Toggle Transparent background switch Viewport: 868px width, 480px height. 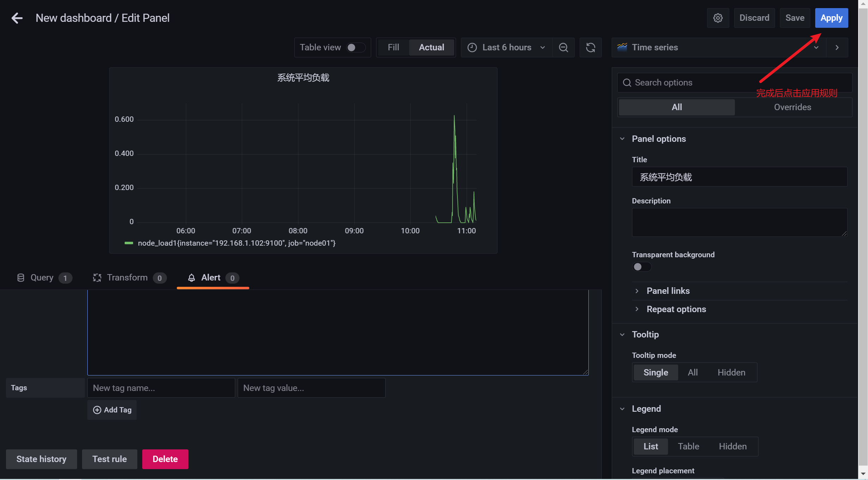click(642, 267)
